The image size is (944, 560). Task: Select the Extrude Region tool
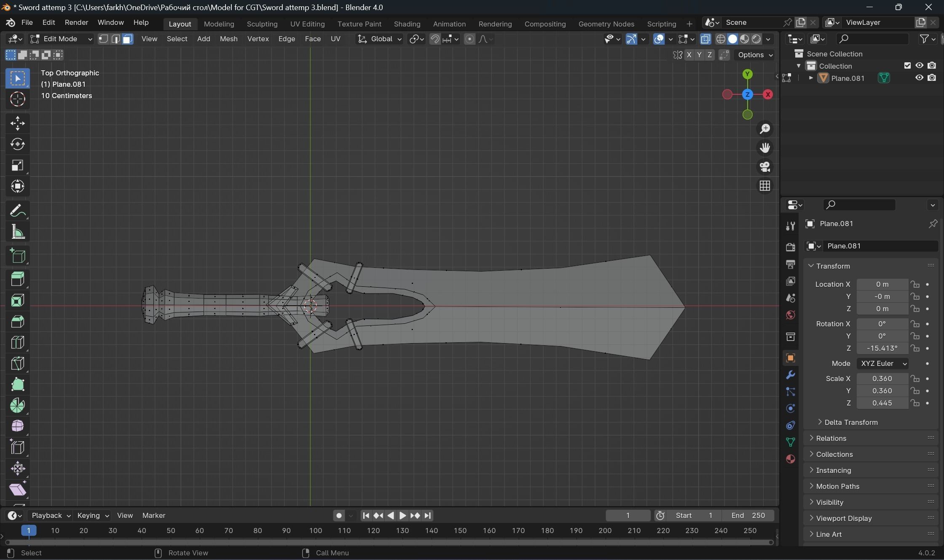click(x=17, y=280)
